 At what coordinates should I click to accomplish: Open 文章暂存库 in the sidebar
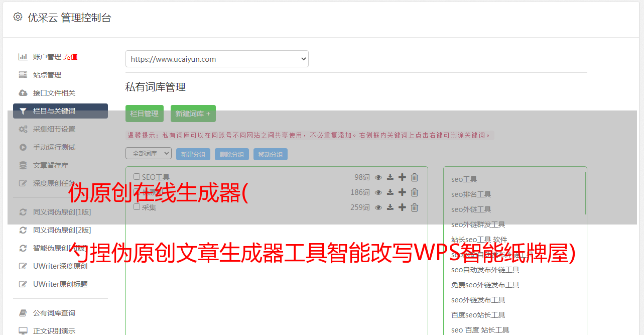pyautogui.click(x=51, y=165)
